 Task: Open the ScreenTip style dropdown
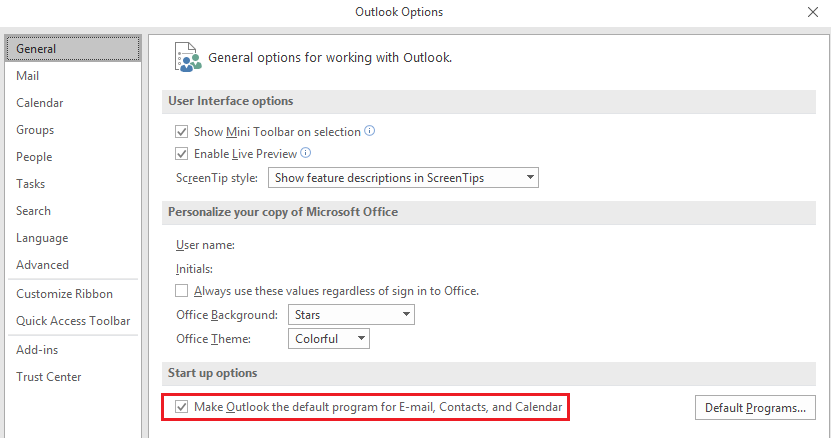point(403,178)
